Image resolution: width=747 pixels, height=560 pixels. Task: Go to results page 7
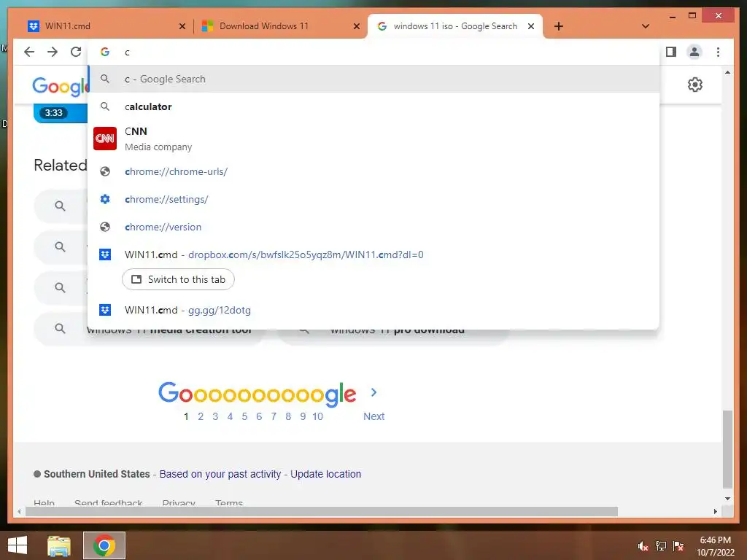coord(274,416)
